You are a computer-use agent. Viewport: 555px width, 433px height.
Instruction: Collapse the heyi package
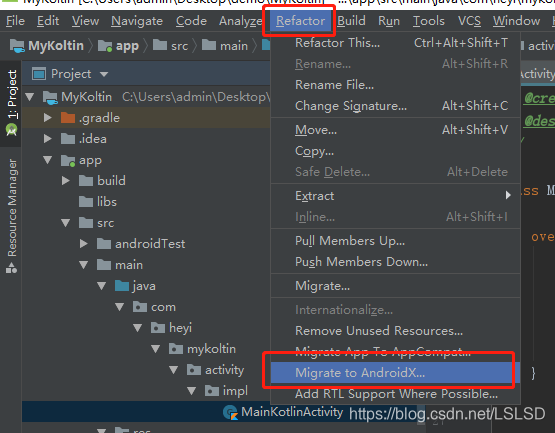pyautogui.click(x=138, y=328)
